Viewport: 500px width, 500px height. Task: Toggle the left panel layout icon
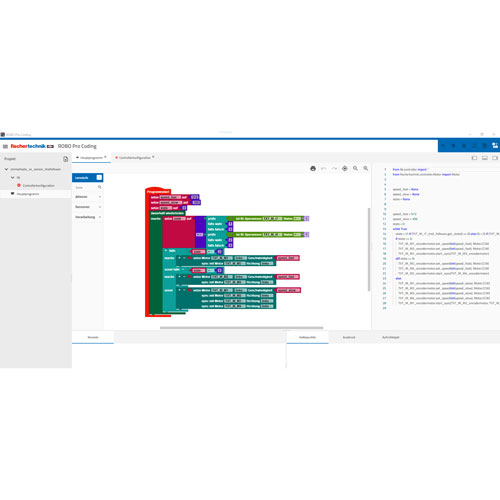pos(474,158)
